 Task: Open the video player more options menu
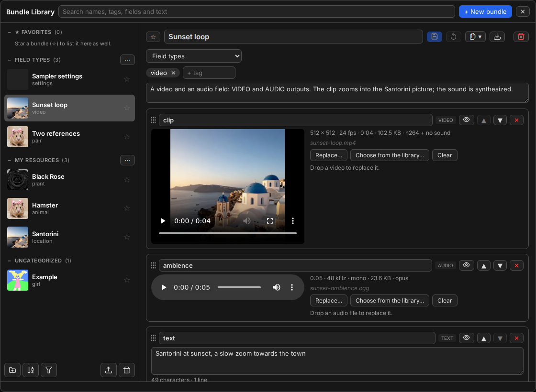pyautogui.click(x=292, y=221)
